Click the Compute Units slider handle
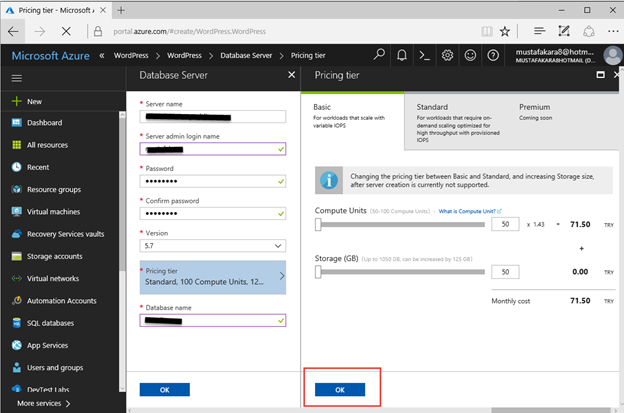This screenshot has width=624, height=413. click(x=318, y=224)
